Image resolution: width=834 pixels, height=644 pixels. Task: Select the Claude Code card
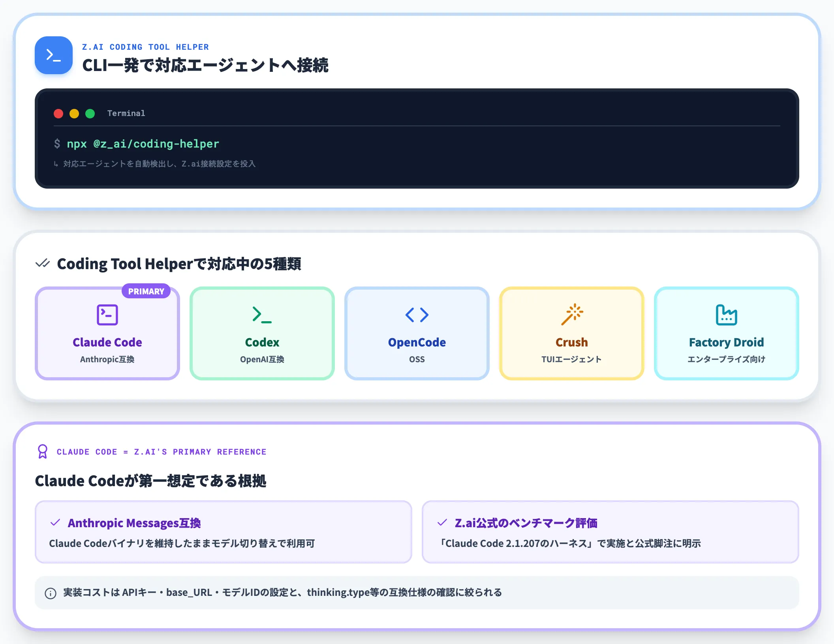(x=107, y=333)
